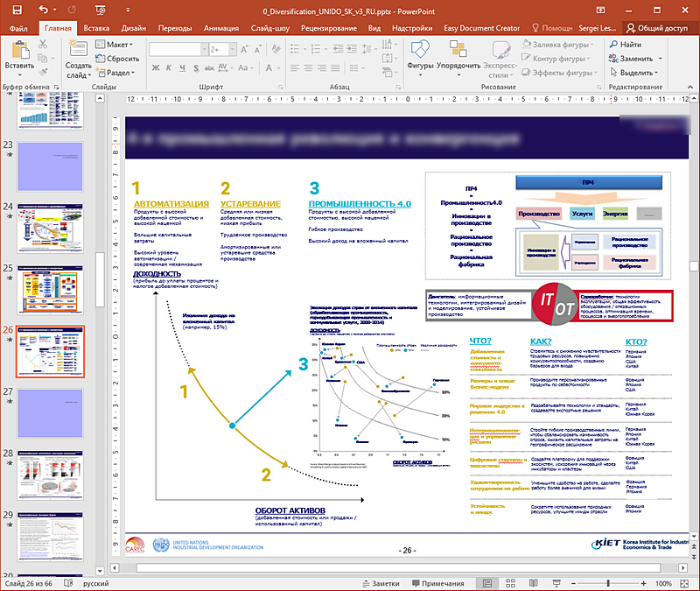Image resolution: width=700 pixels, height=591 pixels.
Task: Click Общий доступ share button
Action: 657,28
